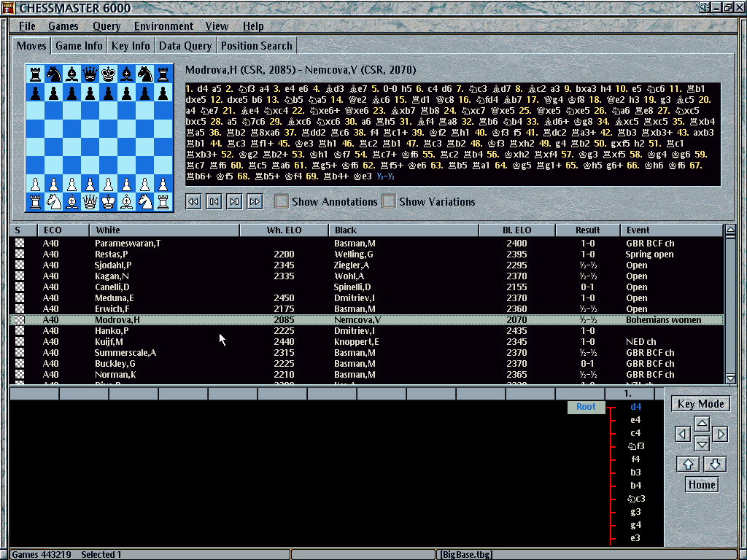Select the d4 move in opening tree
This screenshot has width=747, height=560.
pos(635,407)
